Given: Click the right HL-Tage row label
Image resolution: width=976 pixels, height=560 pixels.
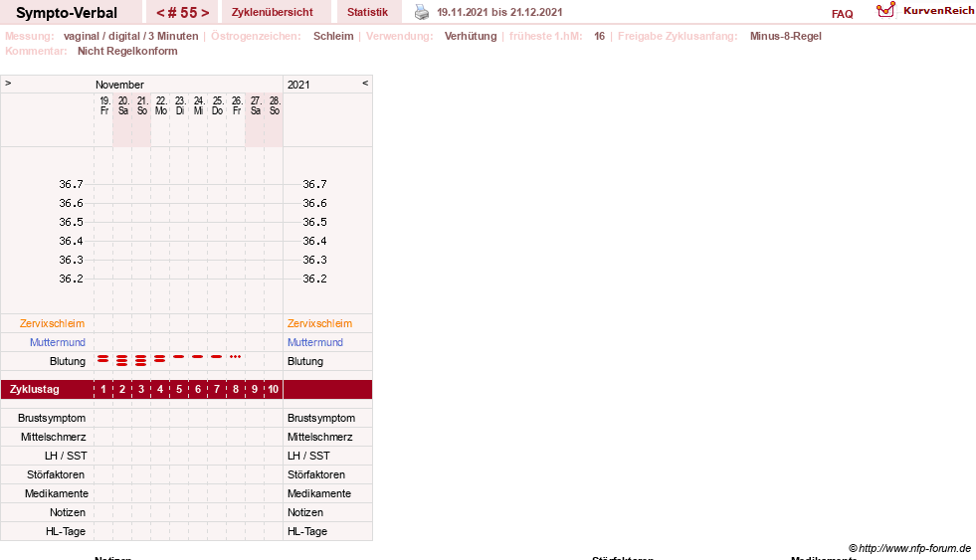Looking at the screenshot, I should 306,531.
